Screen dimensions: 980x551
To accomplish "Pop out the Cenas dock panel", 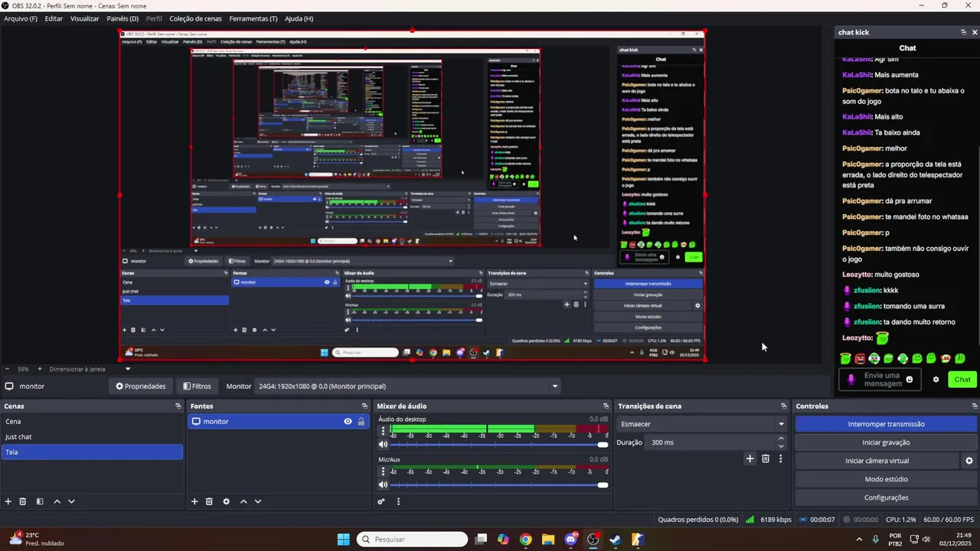I will [x=178, y=406].
